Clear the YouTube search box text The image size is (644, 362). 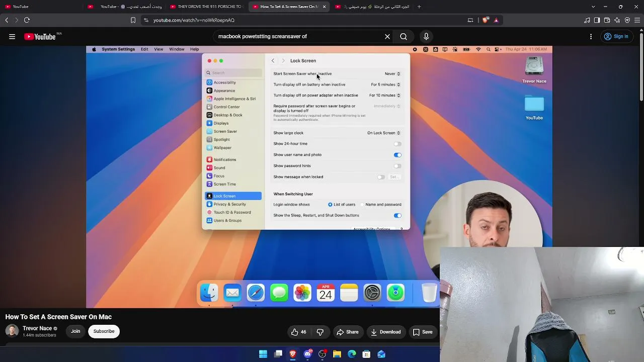pos(387,36)
